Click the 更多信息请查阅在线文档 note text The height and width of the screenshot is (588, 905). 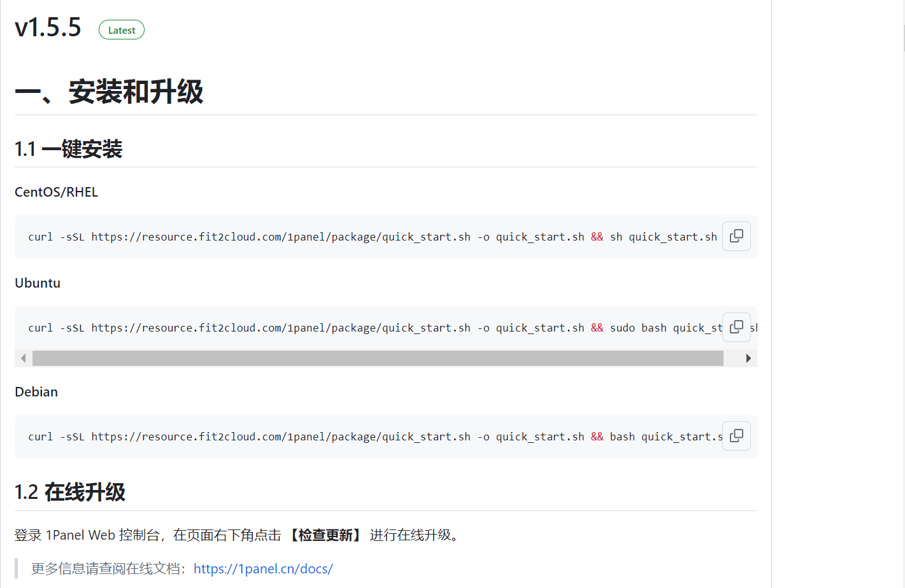(x=108, y=568)
